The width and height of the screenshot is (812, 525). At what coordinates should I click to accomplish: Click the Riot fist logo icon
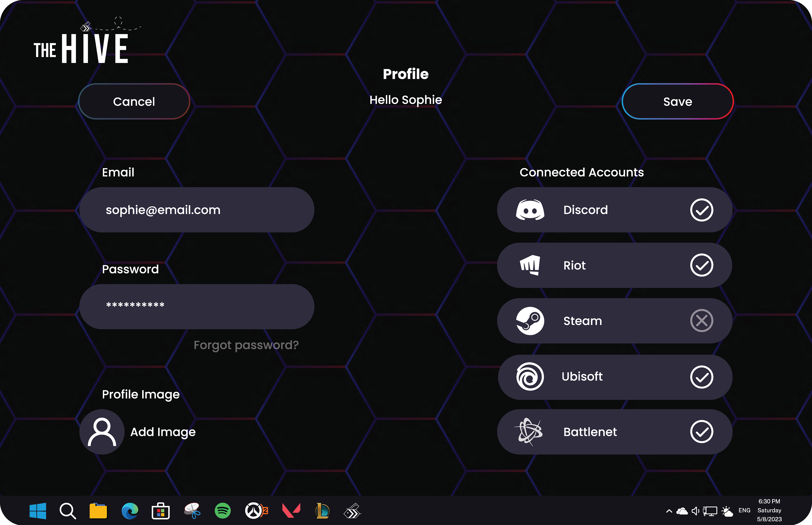[530, 265]
